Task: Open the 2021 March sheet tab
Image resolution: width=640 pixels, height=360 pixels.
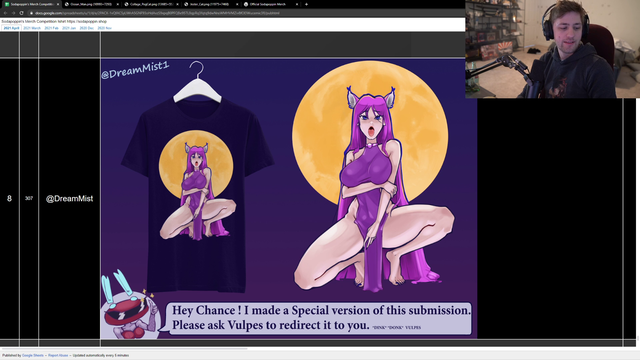Action: click(x=32, y=28)
